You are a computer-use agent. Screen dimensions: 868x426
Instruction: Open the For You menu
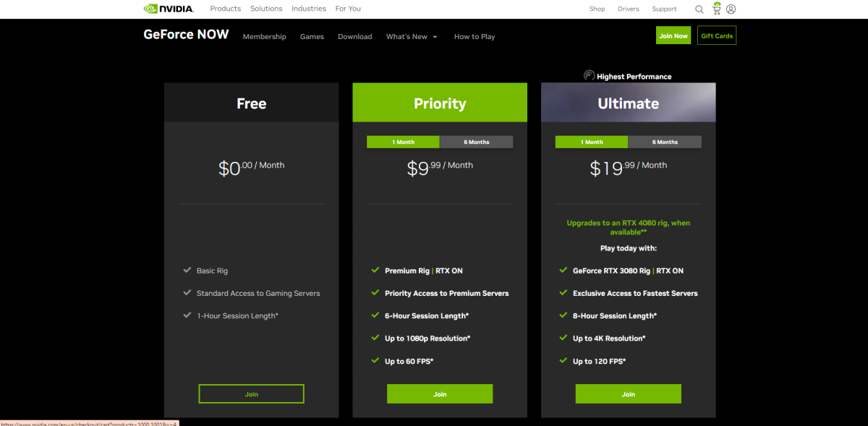tap(348, 9)
